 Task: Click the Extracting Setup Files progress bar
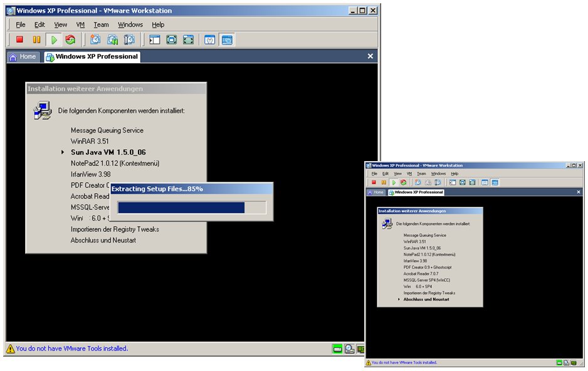(192, 207)
